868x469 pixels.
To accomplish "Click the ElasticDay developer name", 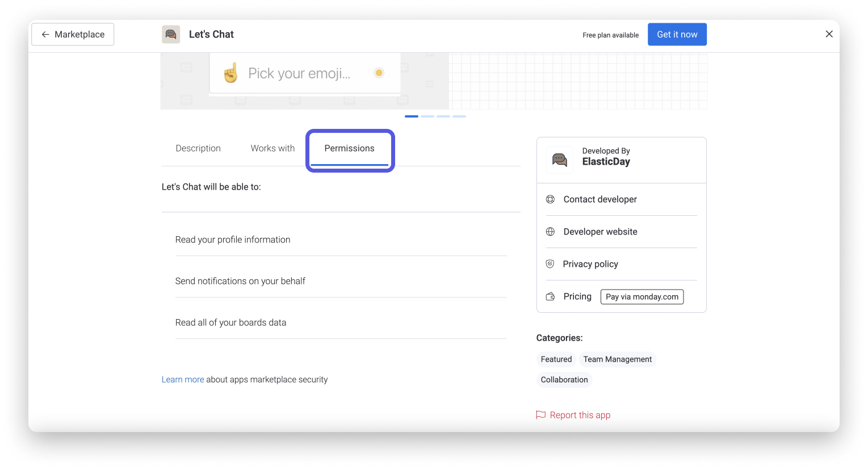I will (x=606, y=162).
